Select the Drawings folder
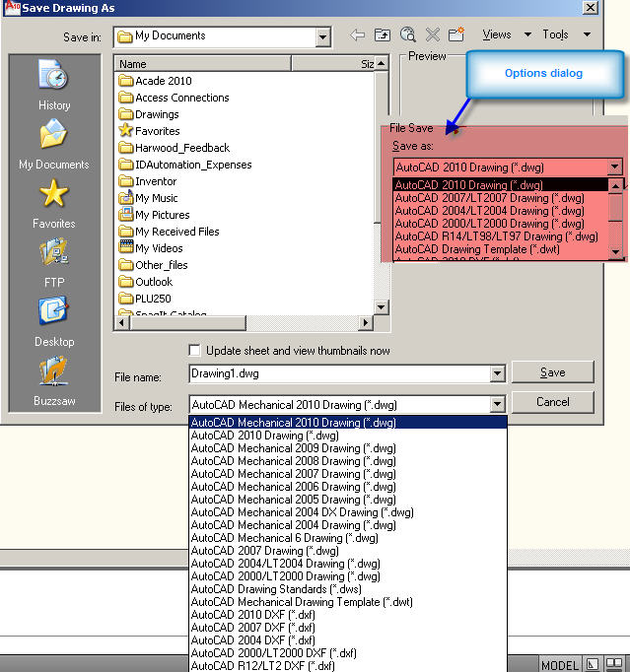Viewport: 630px width, 672px height. click(149, 114)
